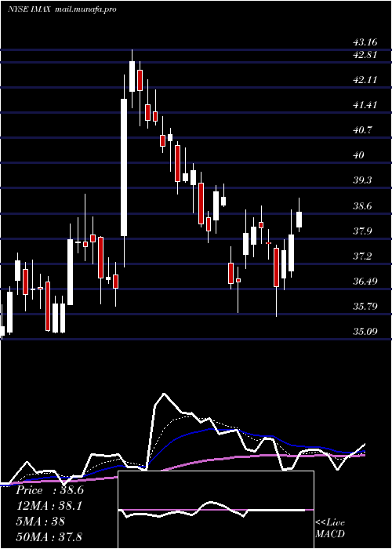The width and height of the screenshot is (392, 549).
Task: Click the 12MA : 38.1 readout
Action: click(49, 506)
